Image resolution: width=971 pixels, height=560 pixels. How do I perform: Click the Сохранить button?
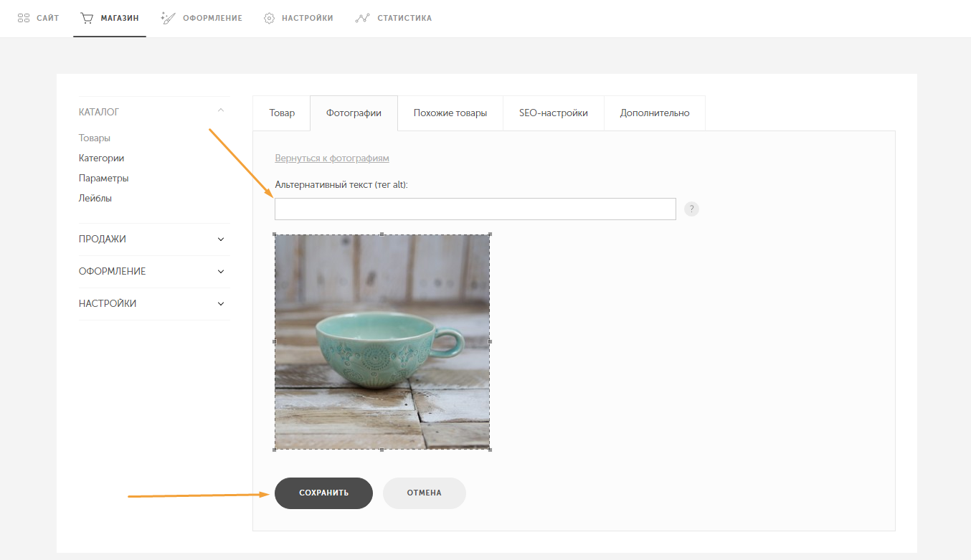(x=323, y=493)
